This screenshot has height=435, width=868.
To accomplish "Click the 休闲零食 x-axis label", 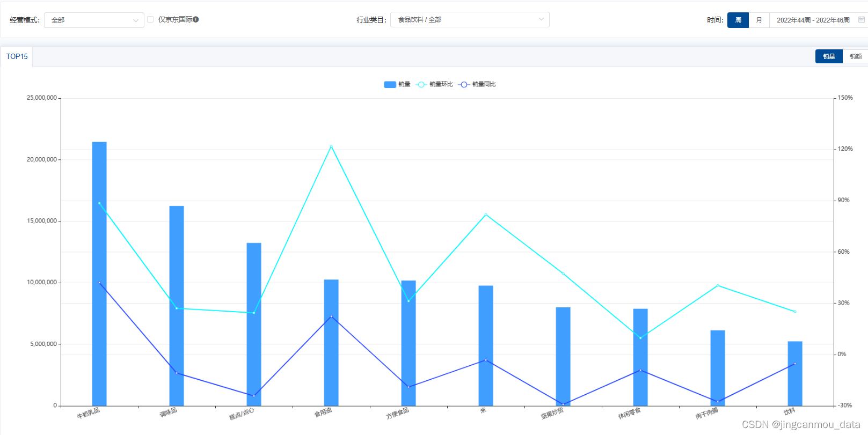I will tap(630, 413).
